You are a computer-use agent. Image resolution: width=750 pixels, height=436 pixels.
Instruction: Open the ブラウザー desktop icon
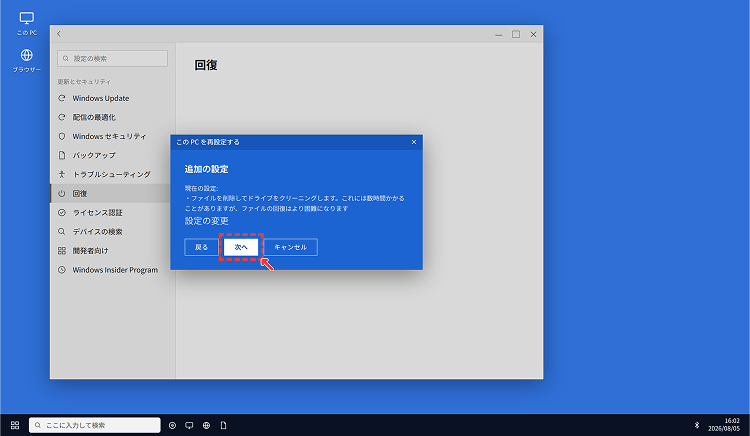click(27, 61)
